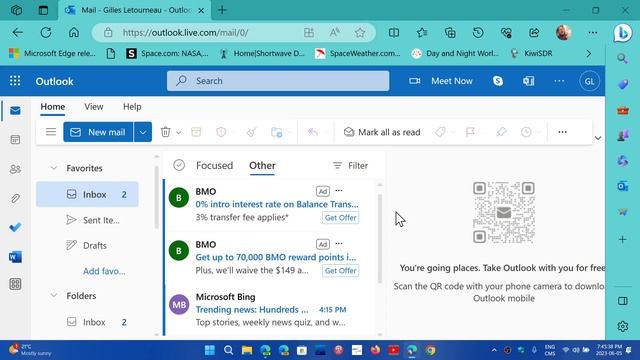
Task: Select the Mail browser tab
Action: (x=135, y=10)
